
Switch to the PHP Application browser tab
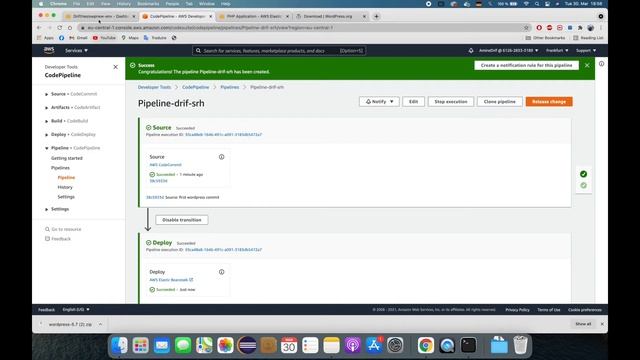253,16
